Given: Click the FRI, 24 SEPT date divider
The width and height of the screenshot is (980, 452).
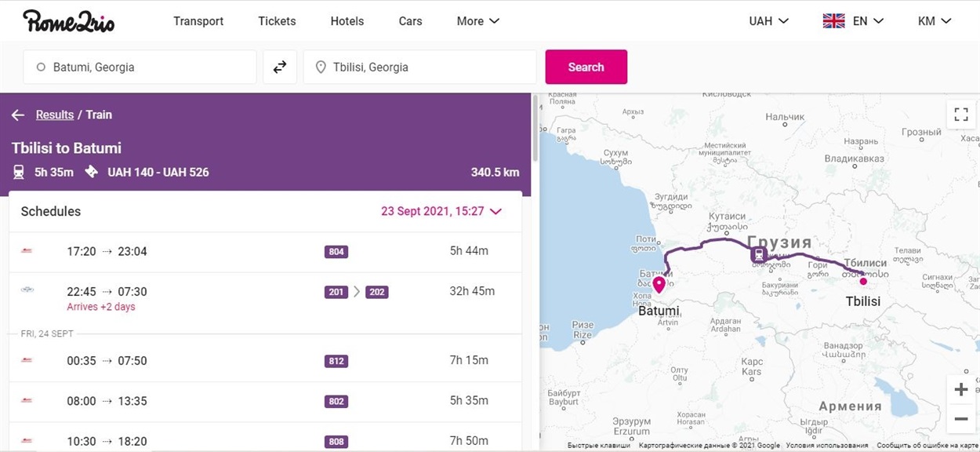Looking at the screenshot, I should [47, 334].
